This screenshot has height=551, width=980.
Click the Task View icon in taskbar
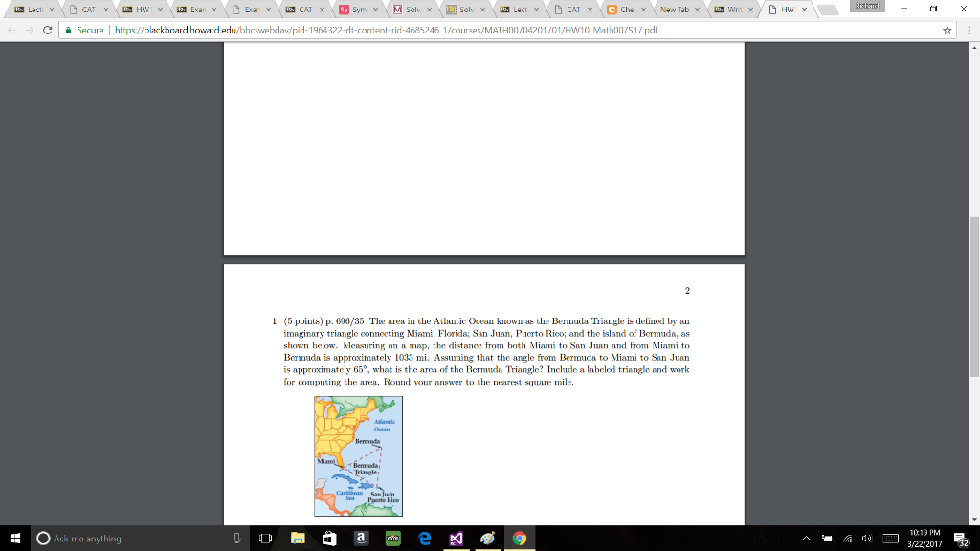pos(265,539)
